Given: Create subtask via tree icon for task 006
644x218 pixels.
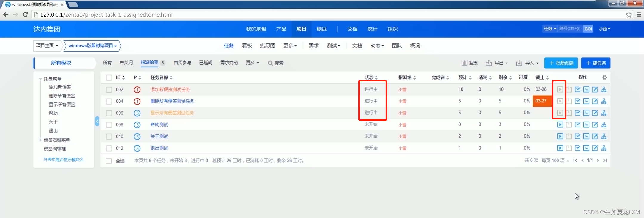Looking at the screenshot, I should [604, 113].
